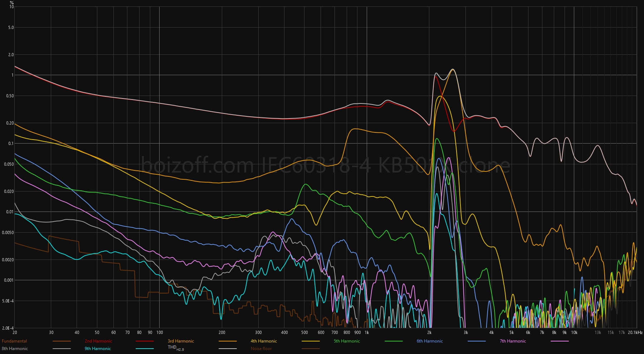
Task: Click the THD H2..9 legend label
Action: click(176, 348)
